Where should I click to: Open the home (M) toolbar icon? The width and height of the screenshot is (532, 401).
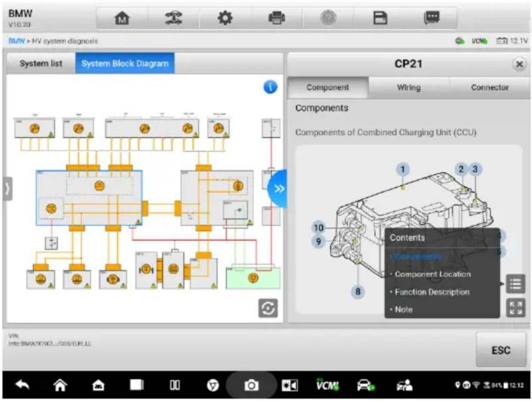point(122,17)
